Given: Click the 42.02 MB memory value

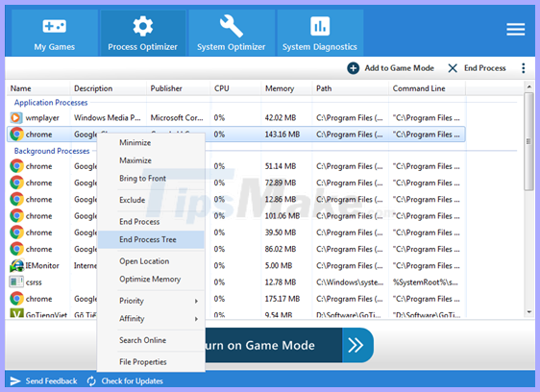Looking at the screenshot, I should pos(281,118).
